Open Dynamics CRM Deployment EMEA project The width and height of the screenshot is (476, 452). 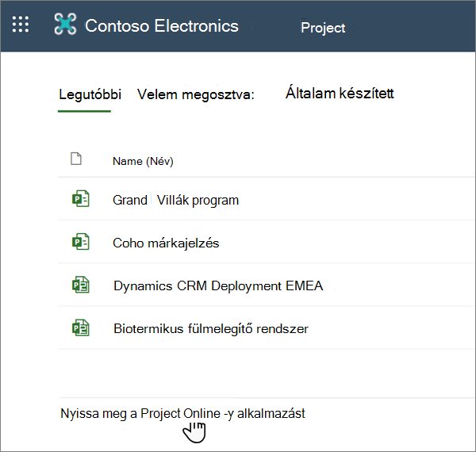coord(218,286)
